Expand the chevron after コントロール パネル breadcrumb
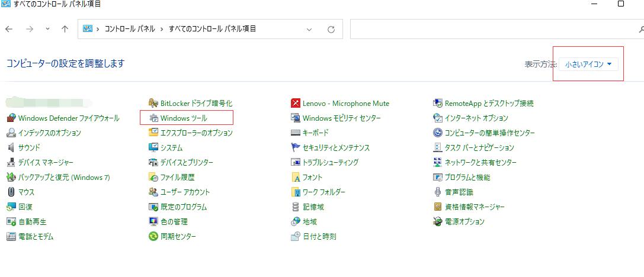Screen dimensions: 644x277 pos(162,29)
